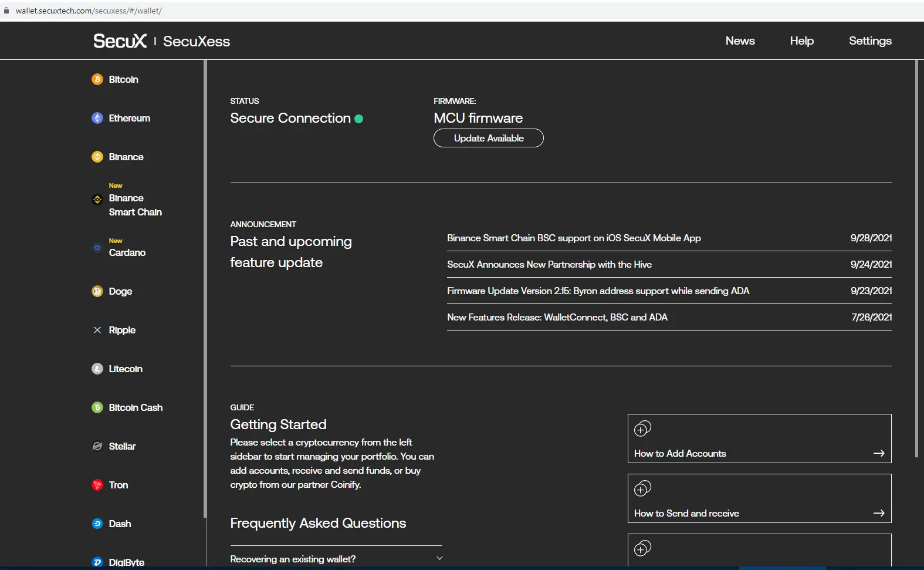Screen dimensions: 924x570
Task: Go to Settings in top navigation
Action: (x=870, y=41)
